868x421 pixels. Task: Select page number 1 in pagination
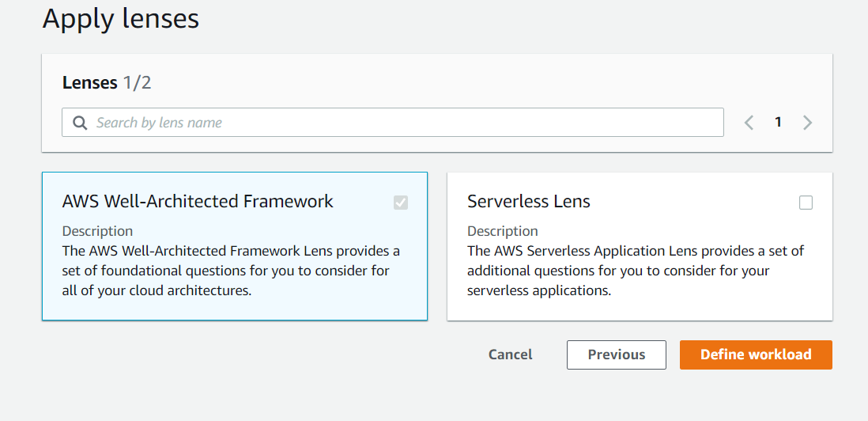coord(779,123)
